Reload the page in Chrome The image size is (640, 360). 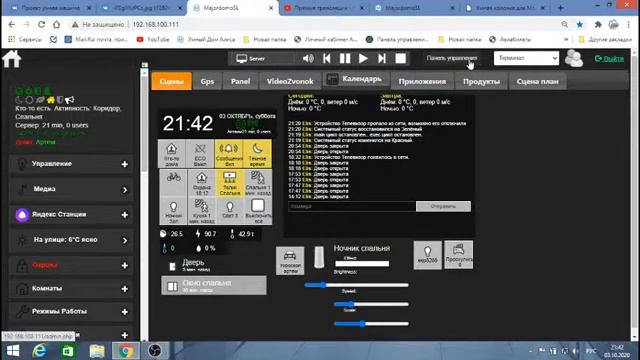41,24
